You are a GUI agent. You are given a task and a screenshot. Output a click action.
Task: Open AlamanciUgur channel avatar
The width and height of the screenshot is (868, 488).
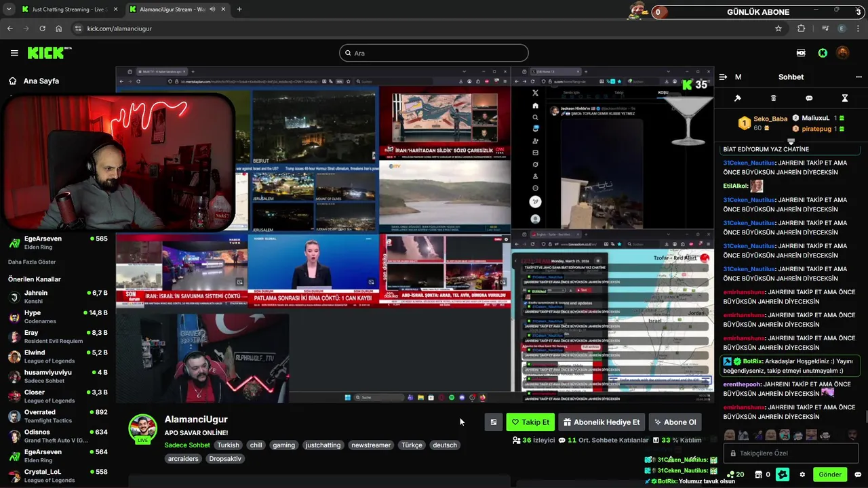pyautogui.click(x=142, y=429)
